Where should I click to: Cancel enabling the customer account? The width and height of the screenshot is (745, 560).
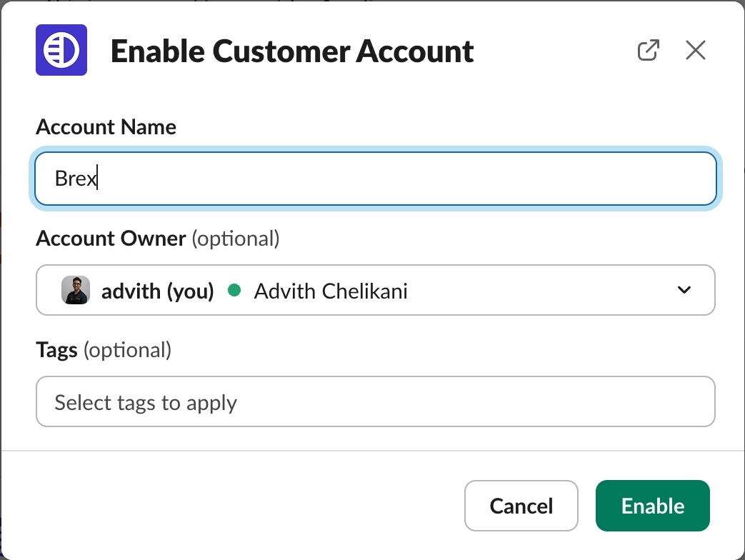point(521,506)
